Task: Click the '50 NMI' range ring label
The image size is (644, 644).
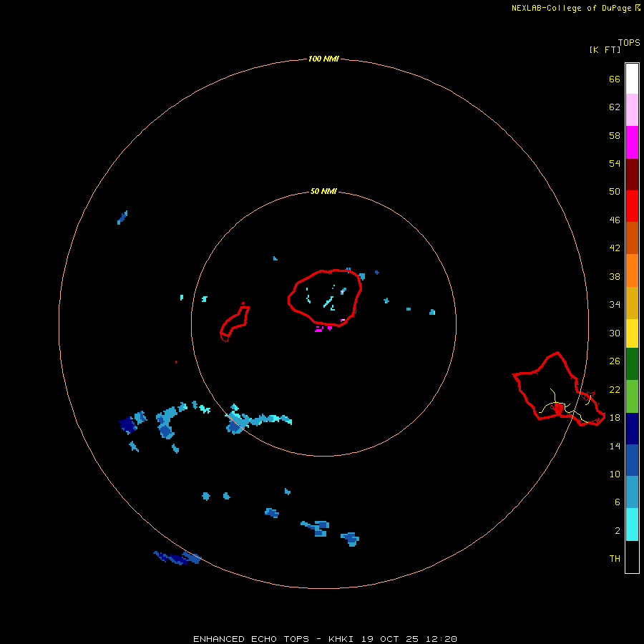Action: (x=323, y=191)
